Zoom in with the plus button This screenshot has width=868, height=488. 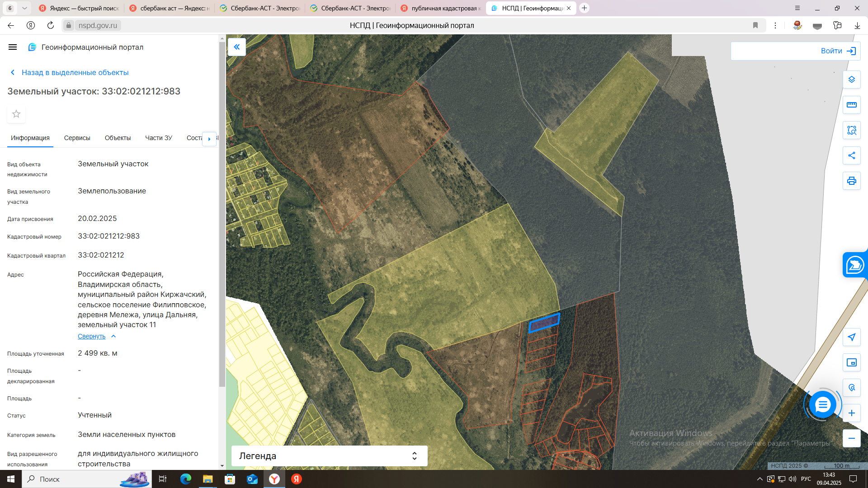coord(851,413)
